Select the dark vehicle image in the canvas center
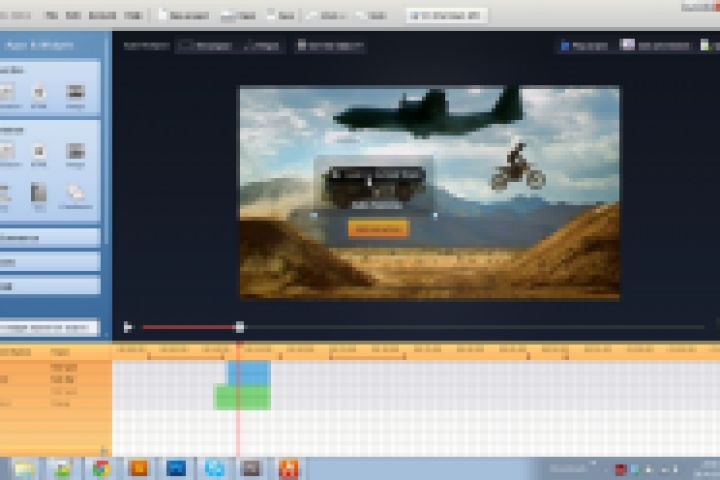Image resolution: width=720 pixels, height=480 pixels. [375, 186]
